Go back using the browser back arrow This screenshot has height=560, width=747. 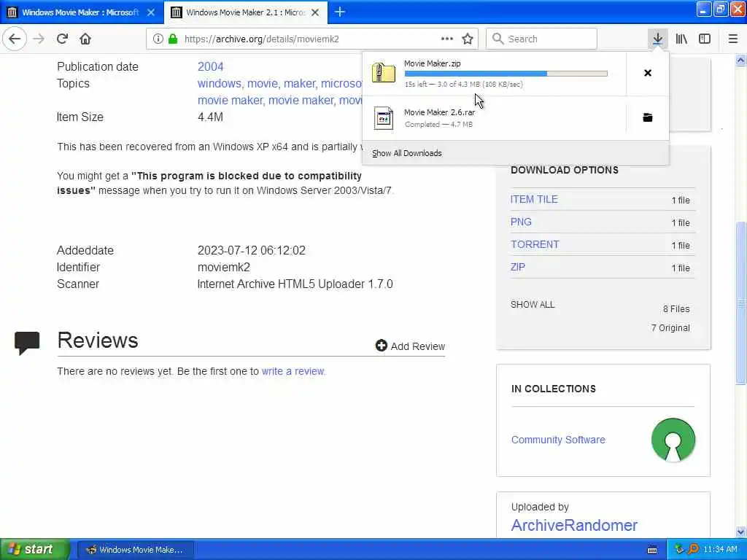pyautogui.click(x=15, y=39)
